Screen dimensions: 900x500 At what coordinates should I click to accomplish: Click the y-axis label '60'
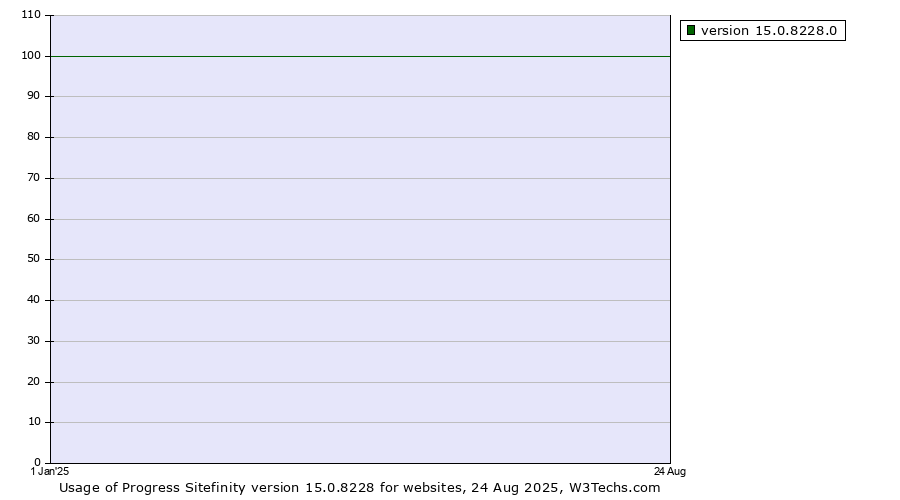(x=33, y=219)
